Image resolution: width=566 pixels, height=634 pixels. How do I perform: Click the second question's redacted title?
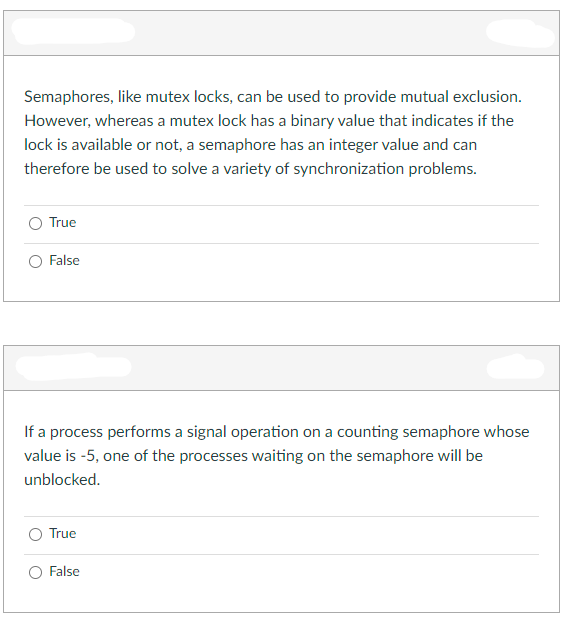tap(73, 367)
